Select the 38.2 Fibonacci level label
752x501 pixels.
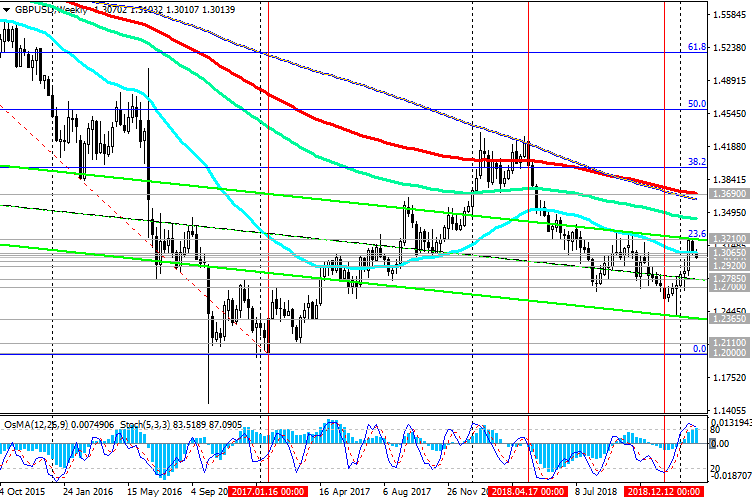click(x=697, y=162)
